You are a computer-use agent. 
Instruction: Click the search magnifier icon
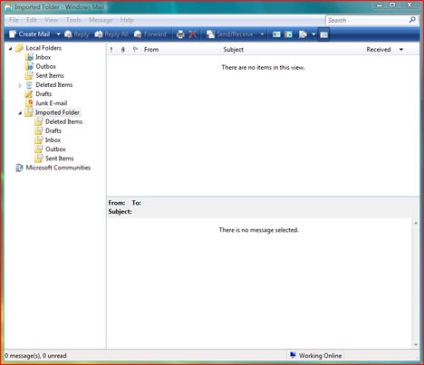tap(413, 20)
